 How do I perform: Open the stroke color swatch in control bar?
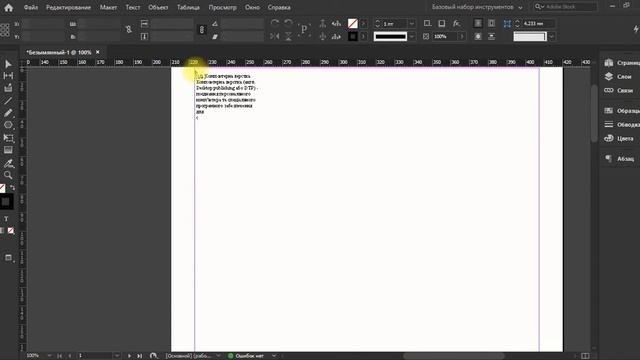tap(353, 36)
